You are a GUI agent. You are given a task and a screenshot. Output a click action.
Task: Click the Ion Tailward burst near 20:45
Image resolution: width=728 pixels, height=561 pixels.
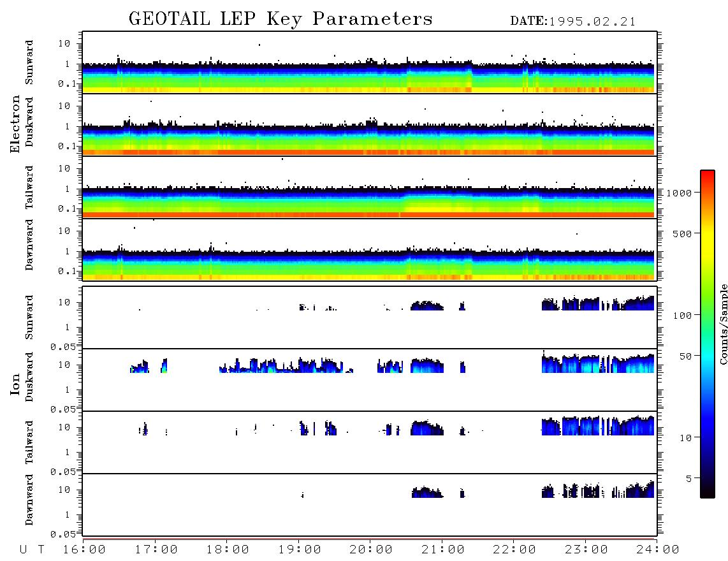[427, 428]
